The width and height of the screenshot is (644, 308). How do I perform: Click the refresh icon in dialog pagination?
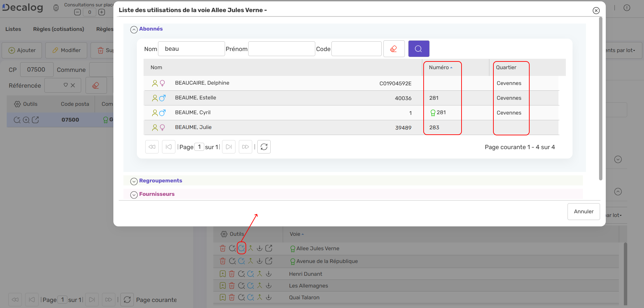264,147
